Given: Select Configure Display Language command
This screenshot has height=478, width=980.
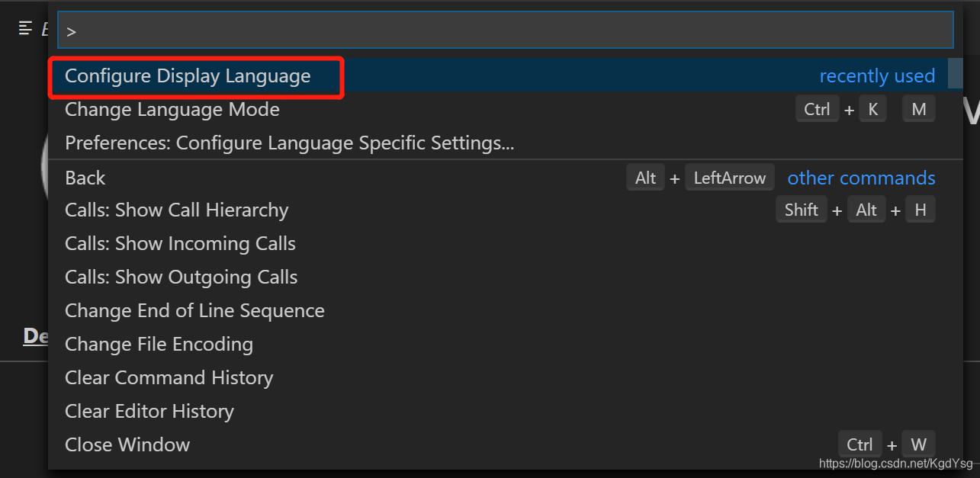Looking at the screenshot, I should coord(188,76).
